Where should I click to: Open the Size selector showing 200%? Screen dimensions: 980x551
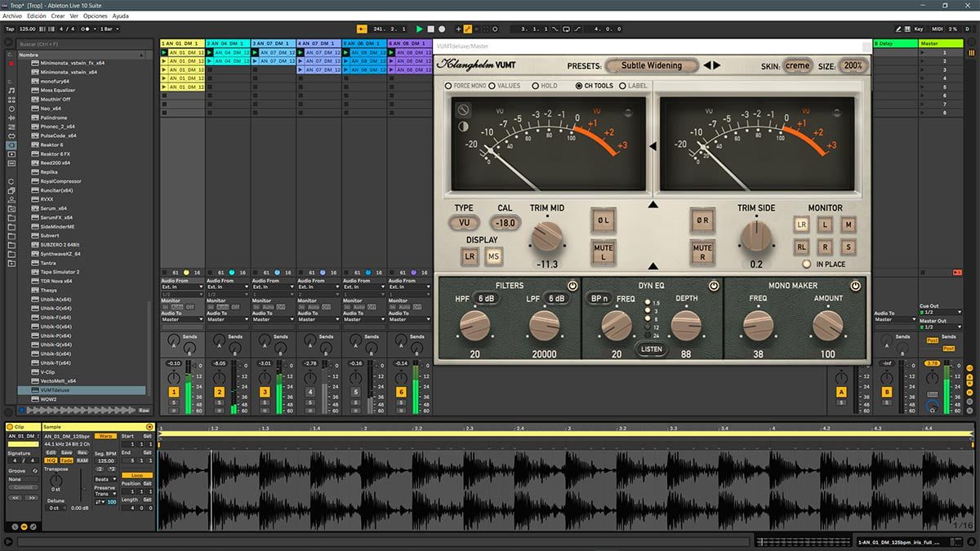853,65
